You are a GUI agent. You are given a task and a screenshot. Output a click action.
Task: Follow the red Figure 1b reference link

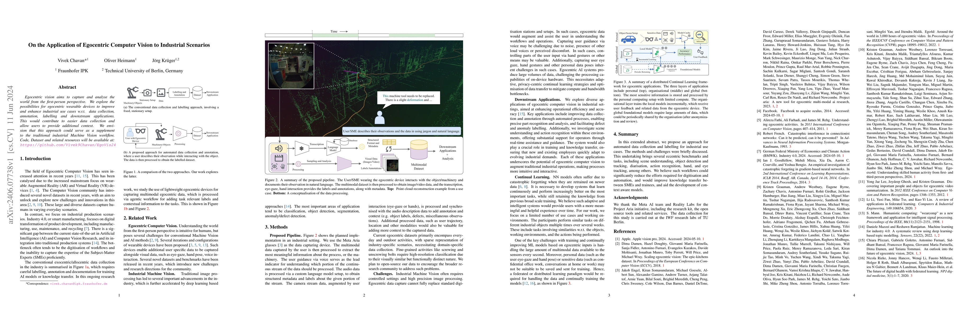coord(126,209)
